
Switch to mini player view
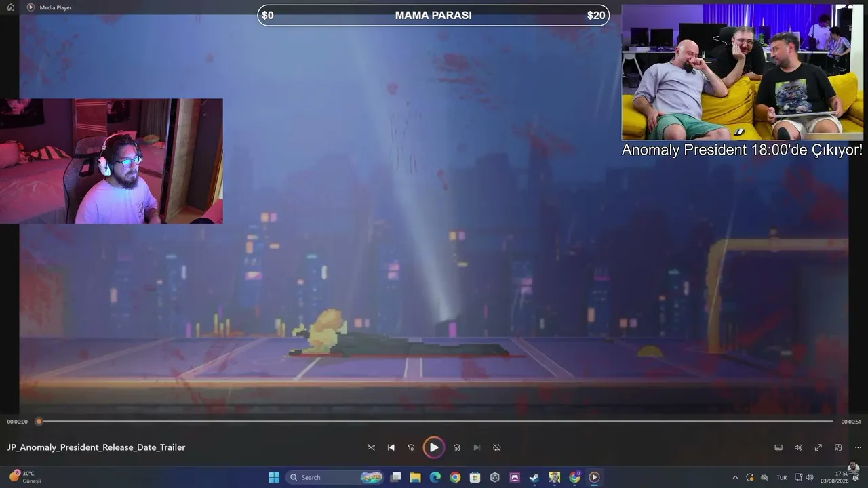click(838, 447)
